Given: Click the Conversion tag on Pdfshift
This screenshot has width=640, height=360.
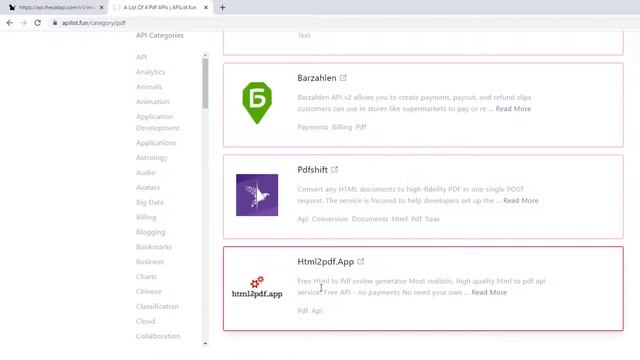Looking at the screenshot, I should pos(330,219).
